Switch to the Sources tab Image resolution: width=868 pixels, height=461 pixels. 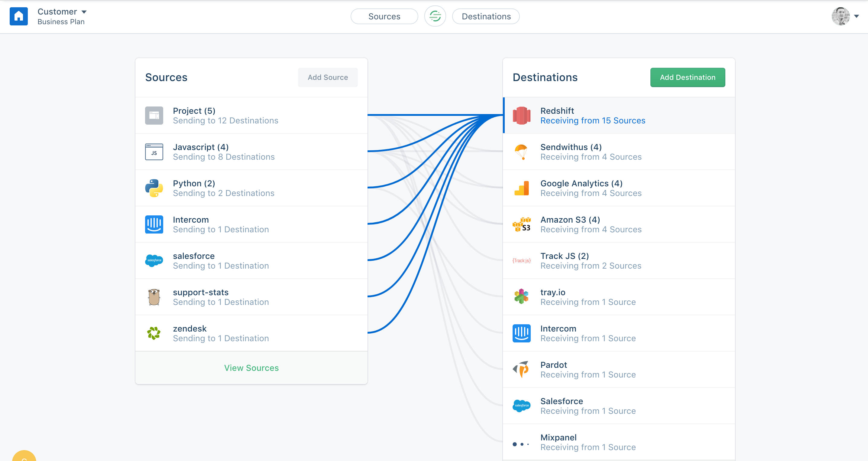(384, 16)
